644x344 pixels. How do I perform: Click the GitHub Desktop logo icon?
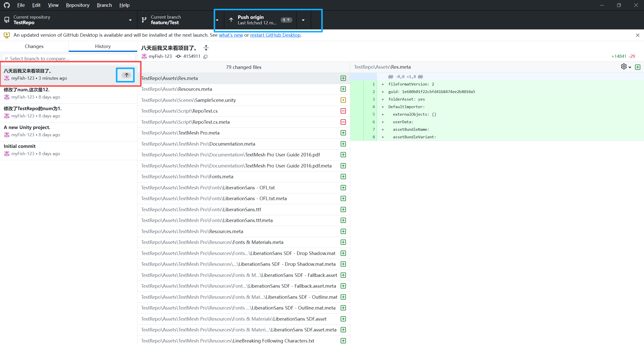coord(7,5)
